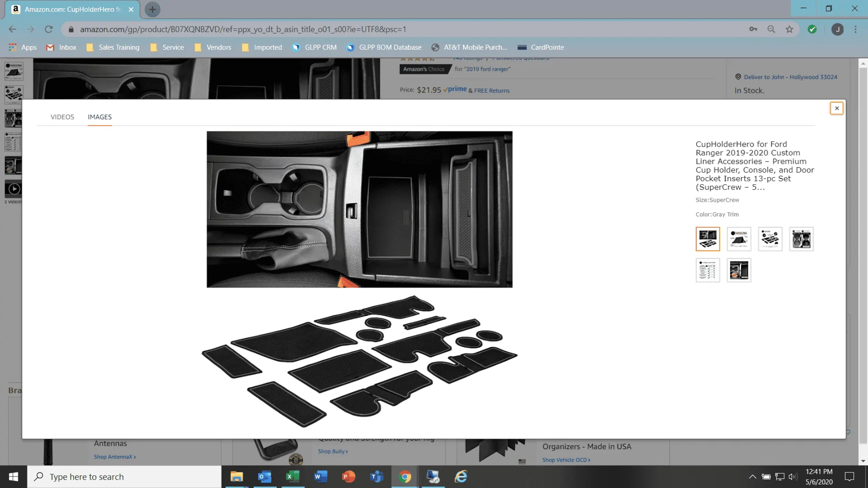The width and height of the screenshot is (868, 488).
Task: Close the image viewer popup
Action: (836, 108)
